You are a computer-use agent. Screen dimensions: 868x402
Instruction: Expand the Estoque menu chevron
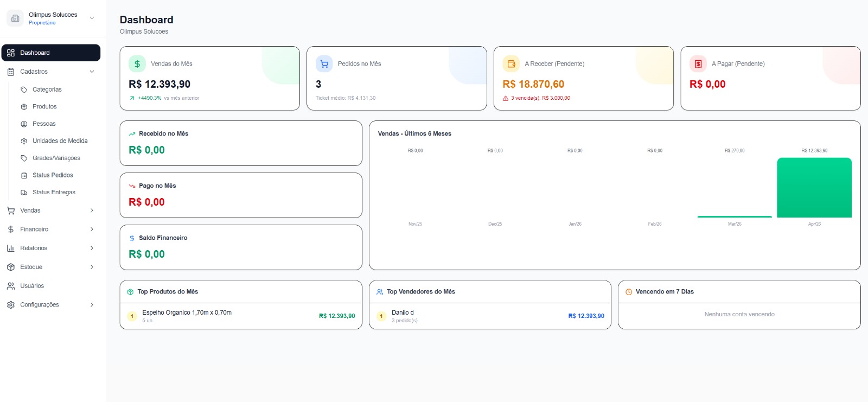(92, 267)
